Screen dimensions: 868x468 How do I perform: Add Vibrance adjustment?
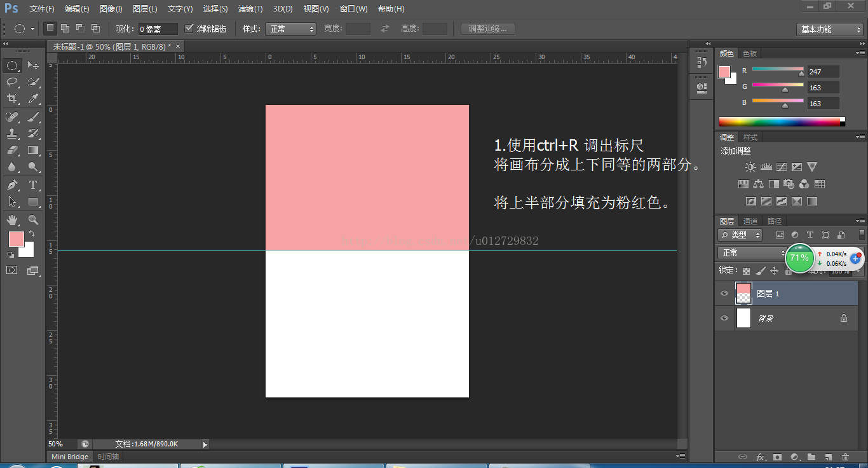point(812,167)
